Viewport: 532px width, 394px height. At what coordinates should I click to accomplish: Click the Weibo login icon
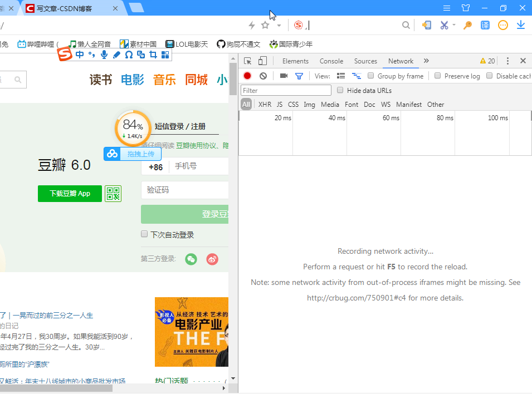click(x=212, y=259)
